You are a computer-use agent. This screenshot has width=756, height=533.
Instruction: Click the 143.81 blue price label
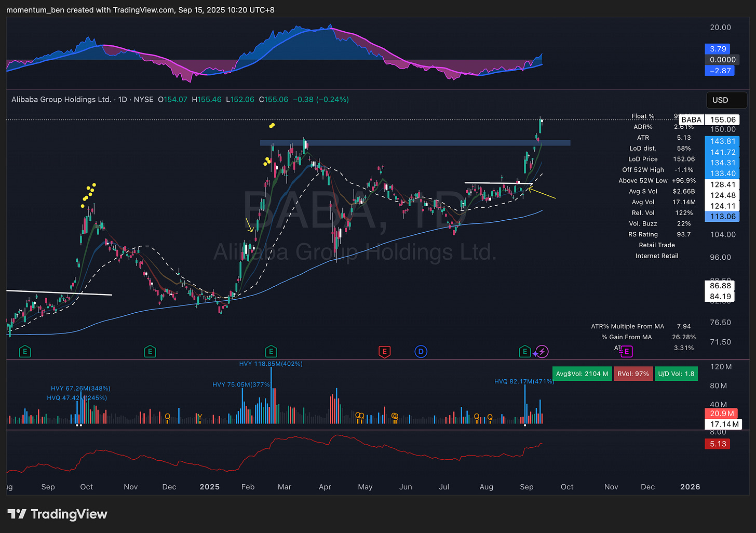pos(722,141)
